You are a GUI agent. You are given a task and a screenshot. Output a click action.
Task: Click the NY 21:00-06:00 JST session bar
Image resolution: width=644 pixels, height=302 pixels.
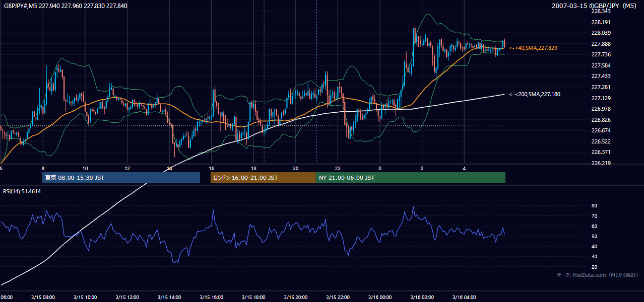tap(411, 178)
